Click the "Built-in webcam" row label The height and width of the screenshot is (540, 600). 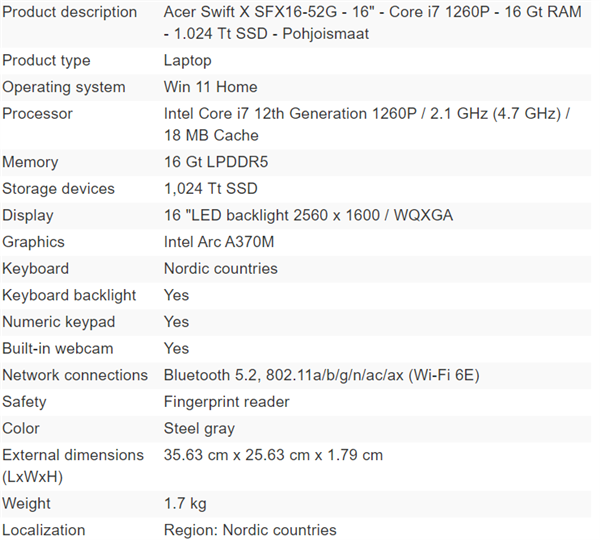coord(58,348)
